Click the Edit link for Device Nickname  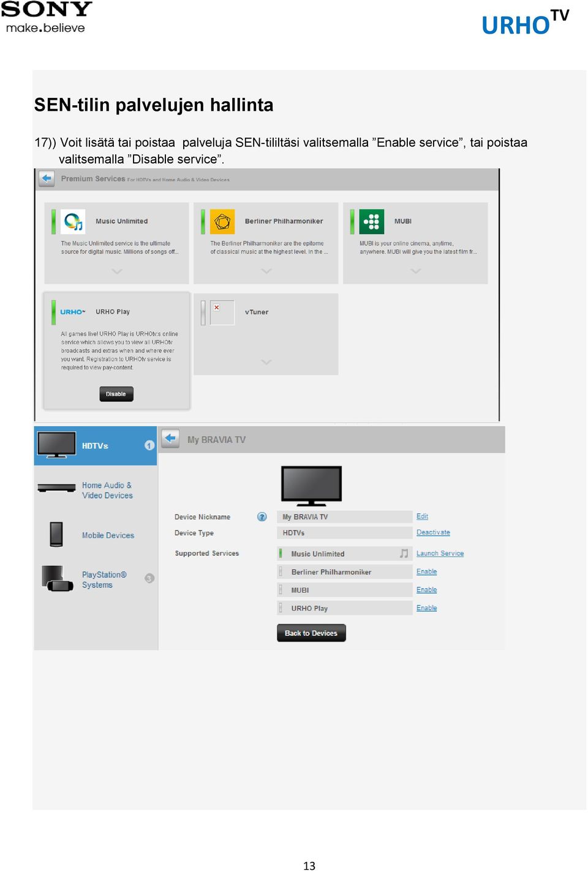(x=422, y=516)
